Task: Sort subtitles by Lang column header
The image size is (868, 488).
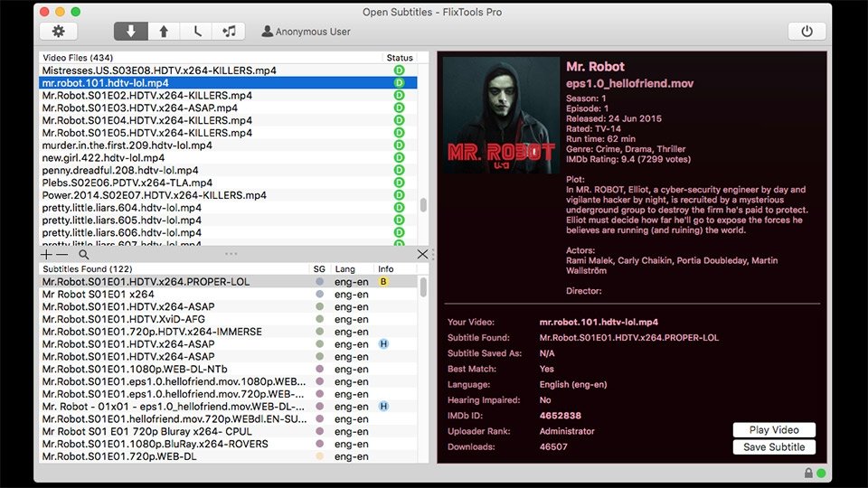Action: (352, 269)
